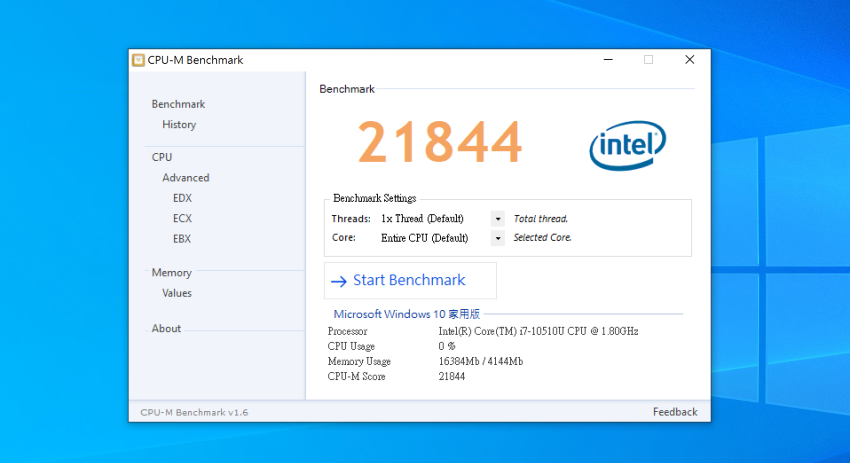This screenshot has height=463, width=850.
Task: Click the 'Threads:' label
Action: tap(351, 219)
